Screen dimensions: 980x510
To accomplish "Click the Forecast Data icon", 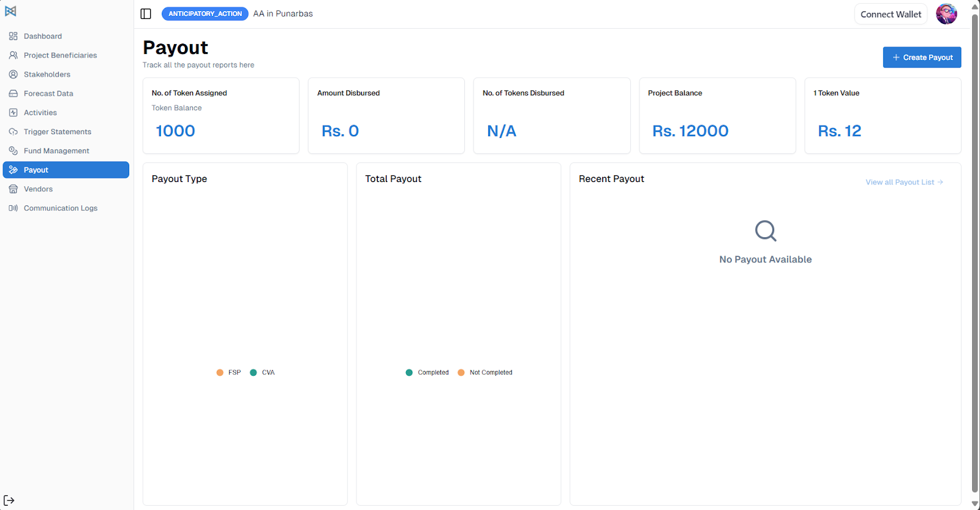I will pyautogui.click(x=13, y=93).
